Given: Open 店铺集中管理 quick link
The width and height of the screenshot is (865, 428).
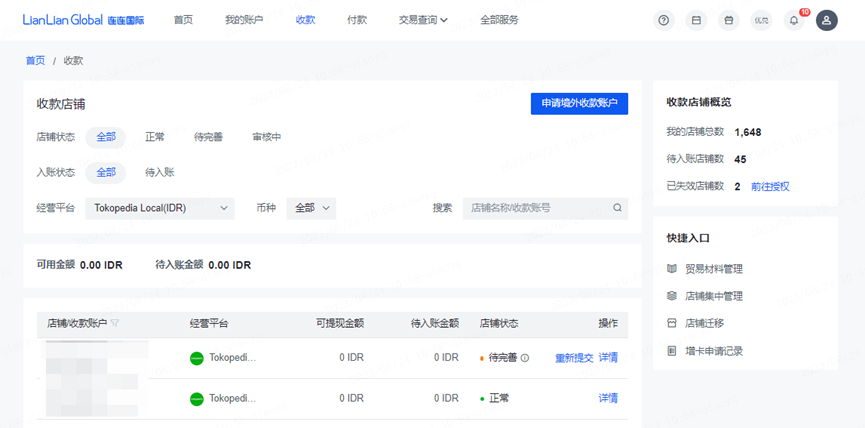Looking at the screenshot, I should (714, 296).
